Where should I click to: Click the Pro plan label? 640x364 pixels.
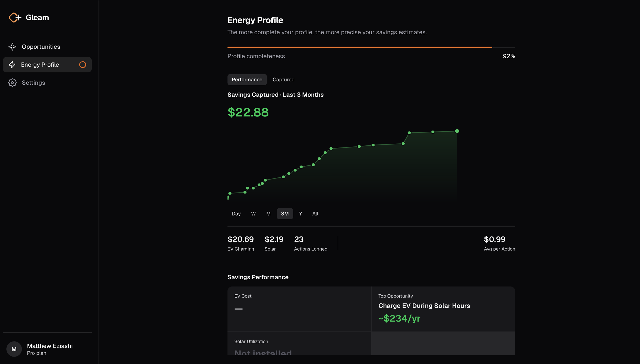[37, 353]
